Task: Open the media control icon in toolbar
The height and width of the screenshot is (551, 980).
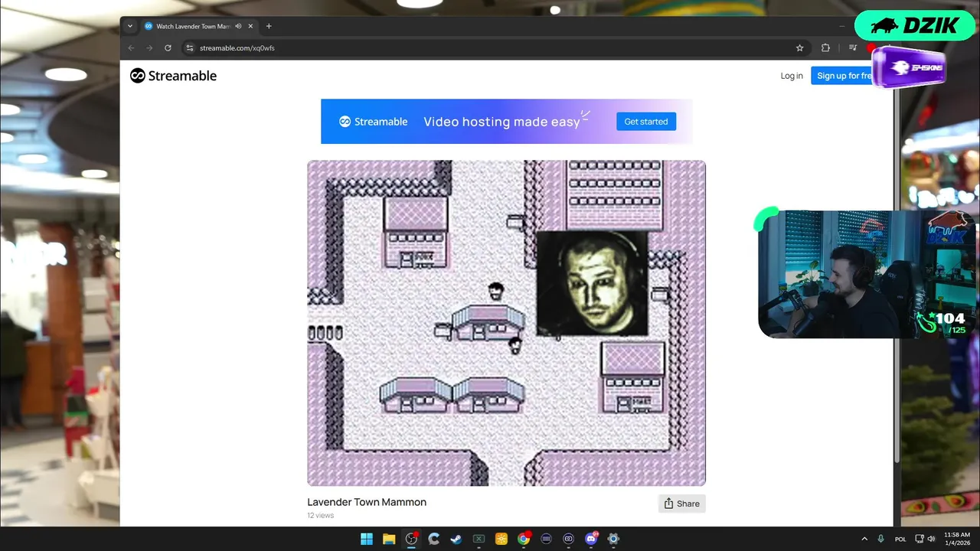Action: pos(853,47)
